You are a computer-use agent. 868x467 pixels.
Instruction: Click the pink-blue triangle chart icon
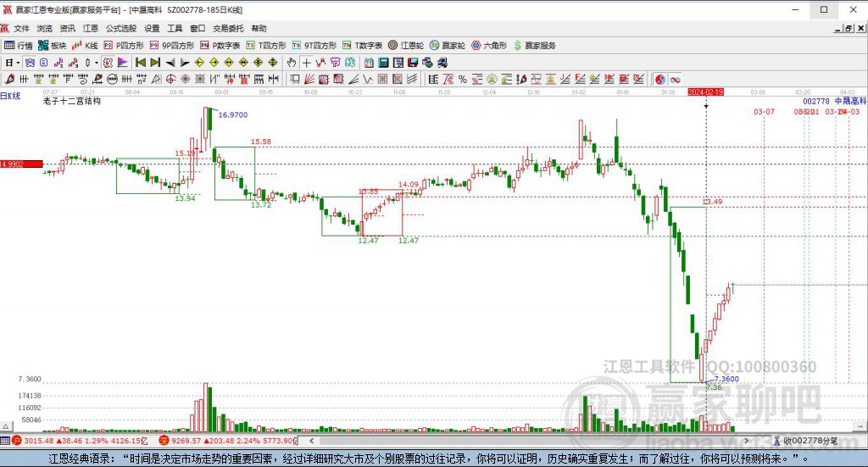pyautogui.click(x=122, y=63)
